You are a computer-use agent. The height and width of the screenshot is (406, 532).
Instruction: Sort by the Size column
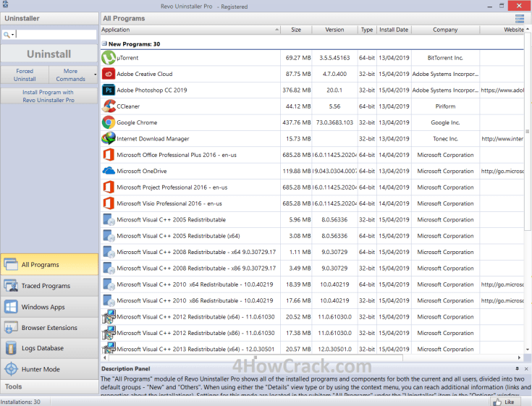coord(296,30)
